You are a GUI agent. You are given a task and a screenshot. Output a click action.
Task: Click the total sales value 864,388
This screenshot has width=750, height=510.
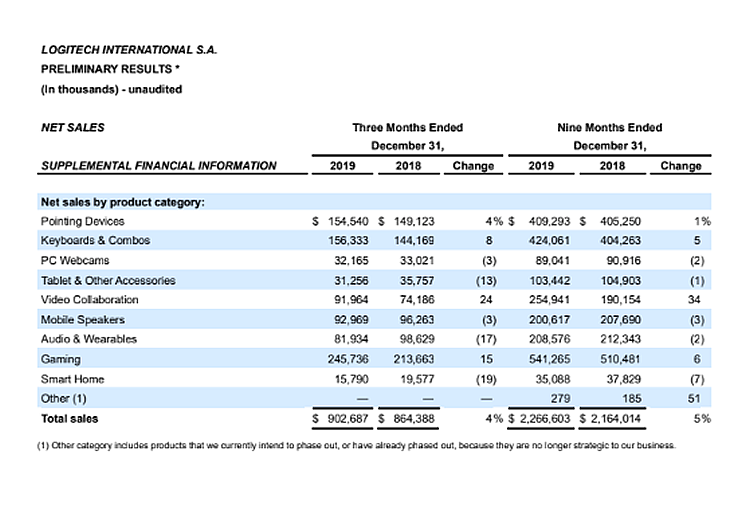point(414,419)
